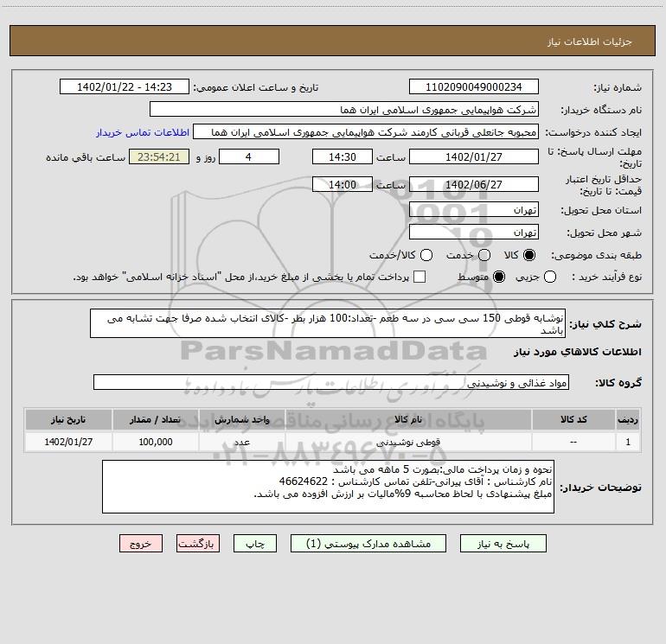Click the نام دستگاه خریدار field
This screenshot has height=644, width=666.
343,110
